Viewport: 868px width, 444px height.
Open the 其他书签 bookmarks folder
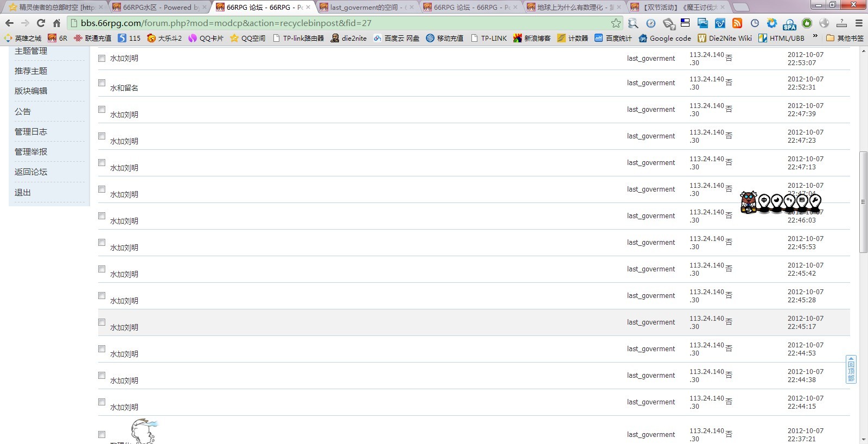coord(845,38)
